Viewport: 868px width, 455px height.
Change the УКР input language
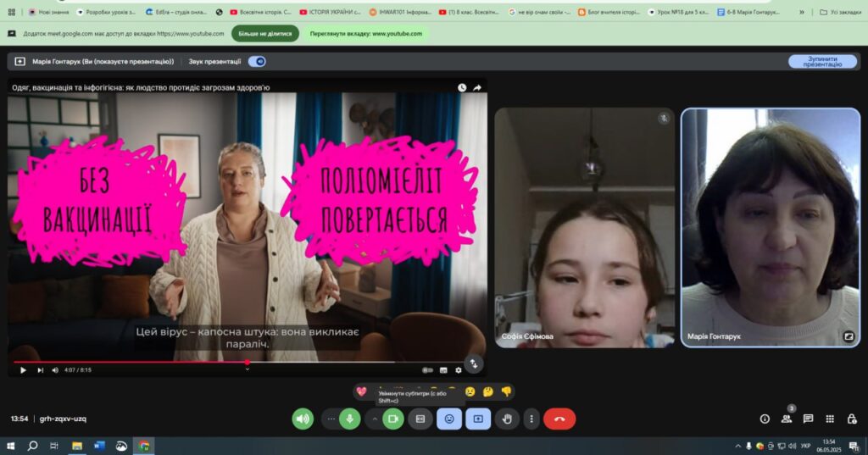click(805, 447)
